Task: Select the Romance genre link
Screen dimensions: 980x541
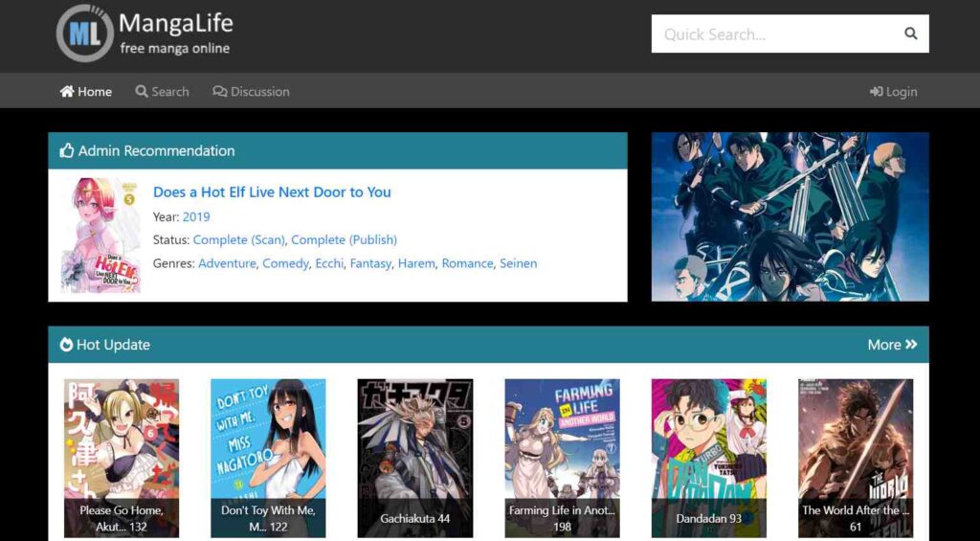Action: [467, 263]
